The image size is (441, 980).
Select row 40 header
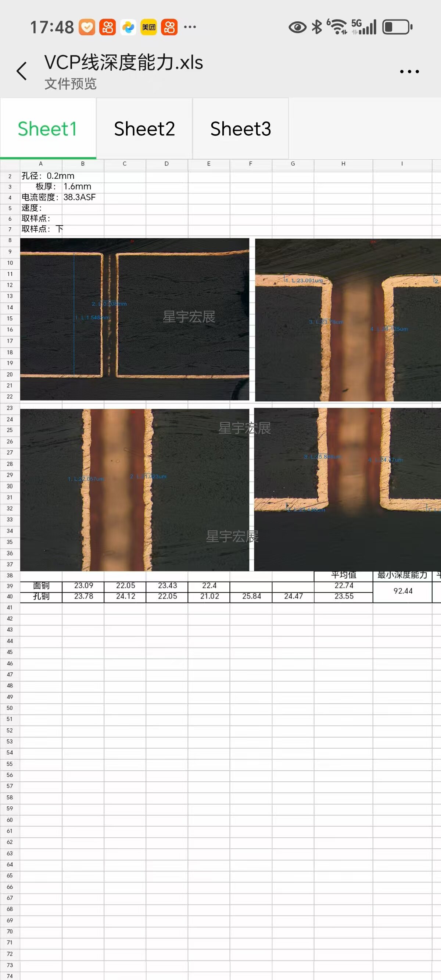point(10,597)
